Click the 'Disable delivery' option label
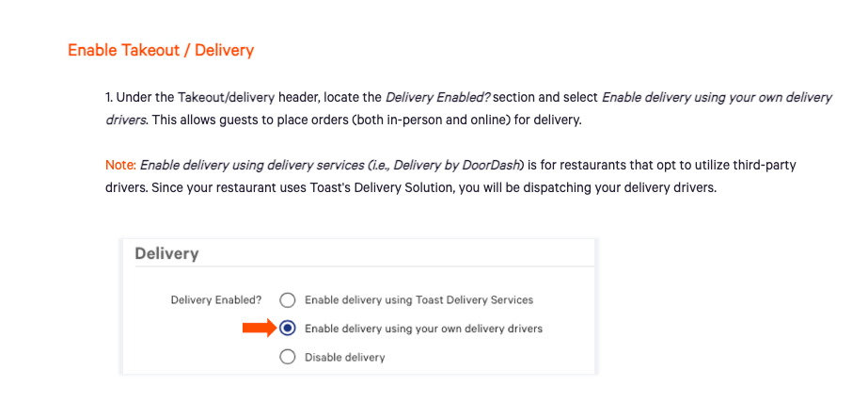Viewport: 868px width, 402px height. [344, 357]
